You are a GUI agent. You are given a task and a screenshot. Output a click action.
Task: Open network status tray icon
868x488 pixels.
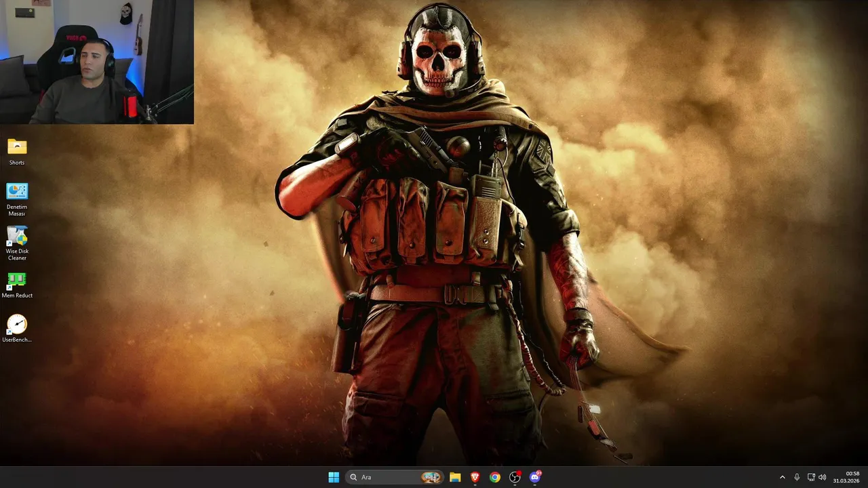coord(811,477)
